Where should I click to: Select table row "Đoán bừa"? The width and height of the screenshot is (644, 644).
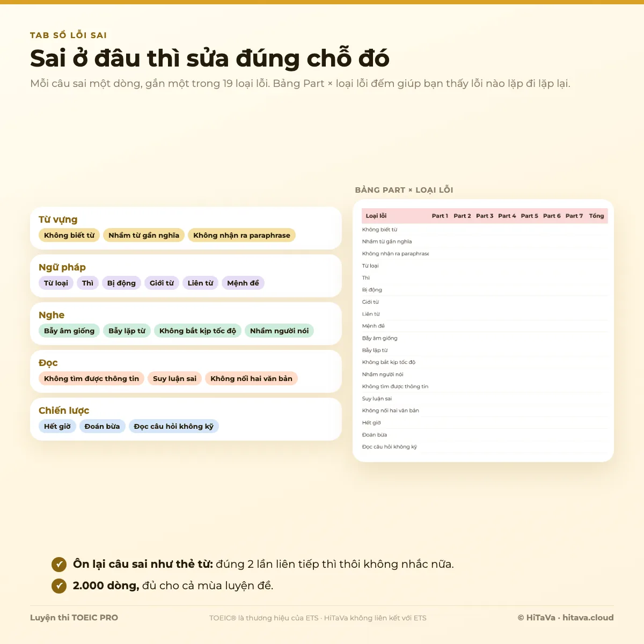pyautogui.click(x=485, y=435)
